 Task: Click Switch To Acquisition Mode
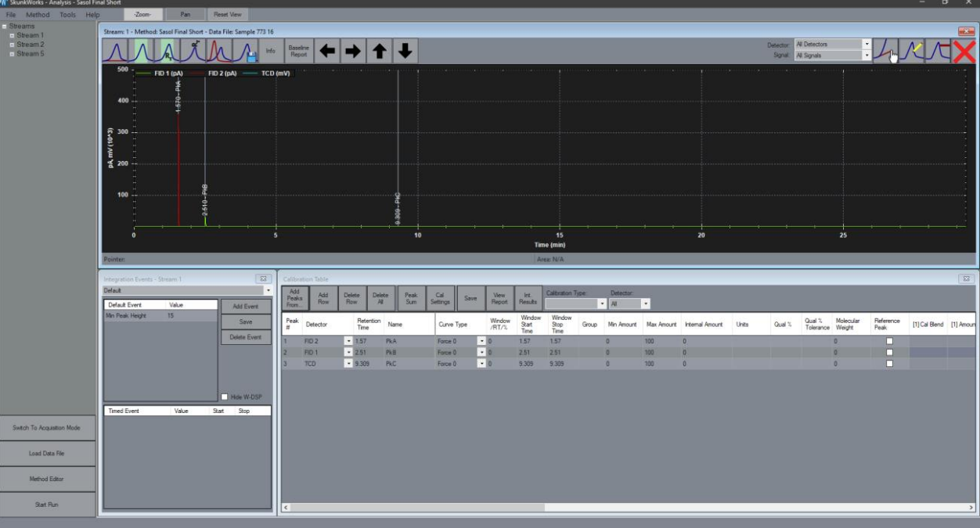(46, 428)
